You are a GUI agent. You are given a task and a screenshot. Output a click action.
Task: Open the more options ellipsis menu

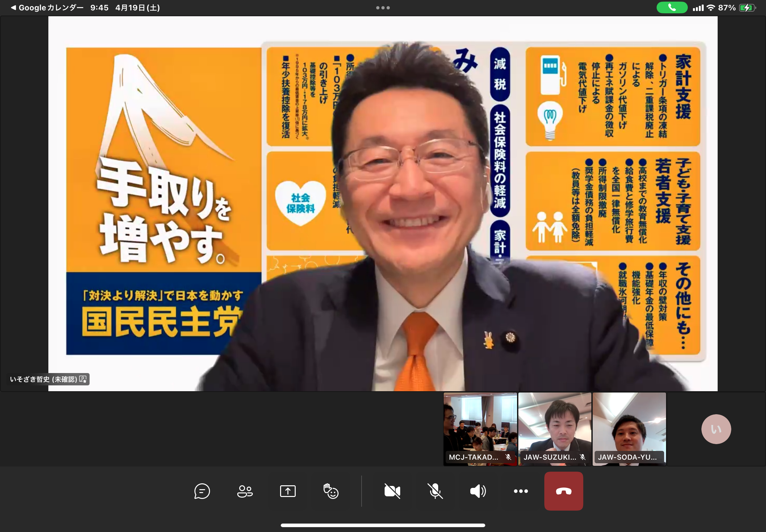click(521, 491)
